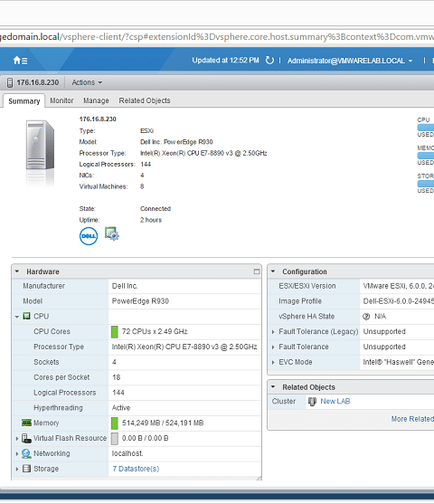Open the Home menu icon
Image resolution: width=434 pixels, height=504 pixels.
[x=20, y=60]
